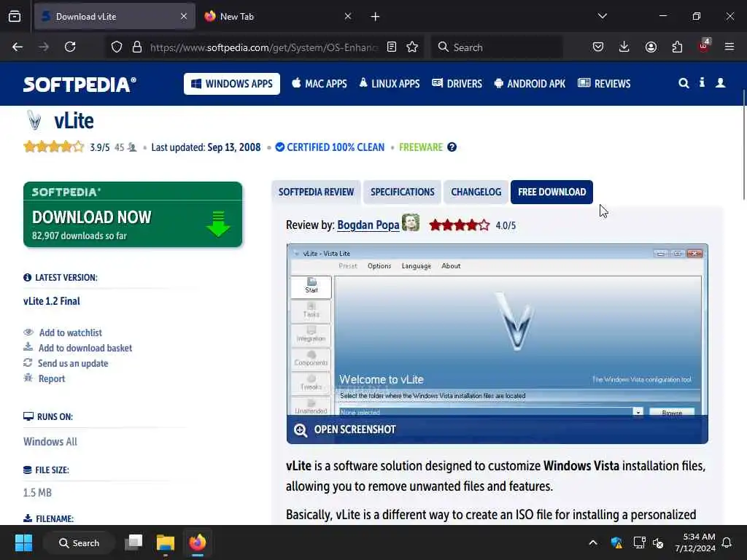Close the New Tab tab

pos(348,17)
